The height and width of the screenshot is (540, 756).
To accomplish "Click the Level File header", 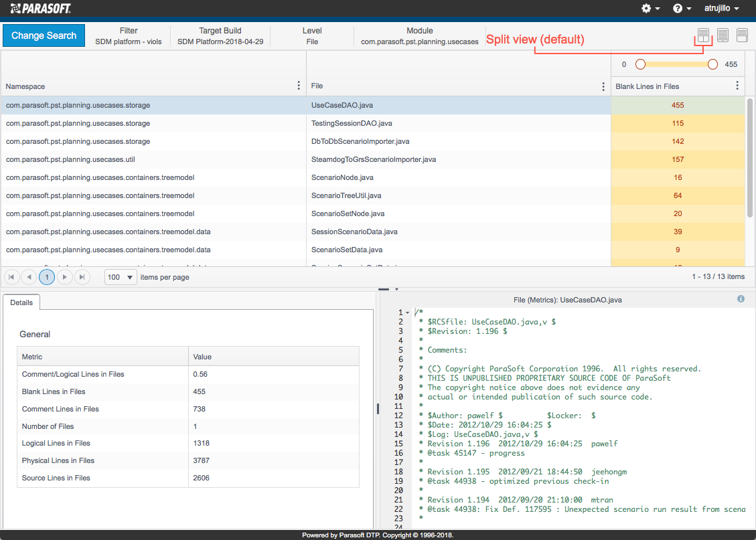I will (x=312, y=35).
